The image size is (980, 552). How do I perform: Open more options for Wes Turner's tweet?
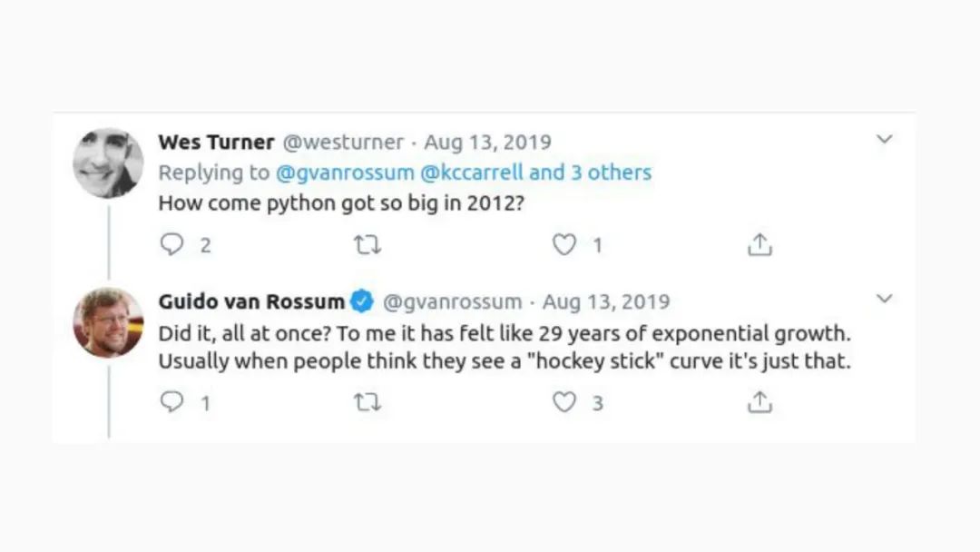pos(884,140)
